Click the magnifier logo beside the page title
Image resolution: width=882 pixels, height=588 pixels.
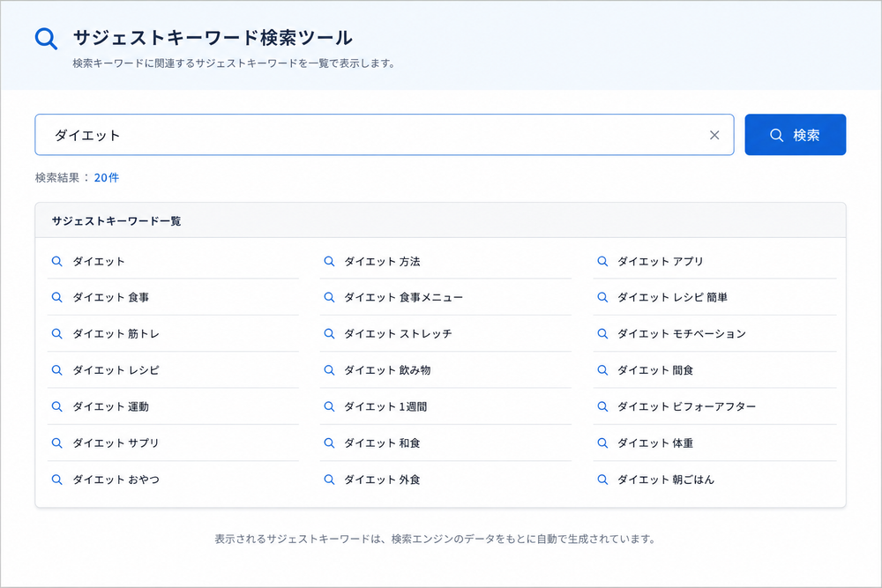pyautogui.click(x=46, y=39)
